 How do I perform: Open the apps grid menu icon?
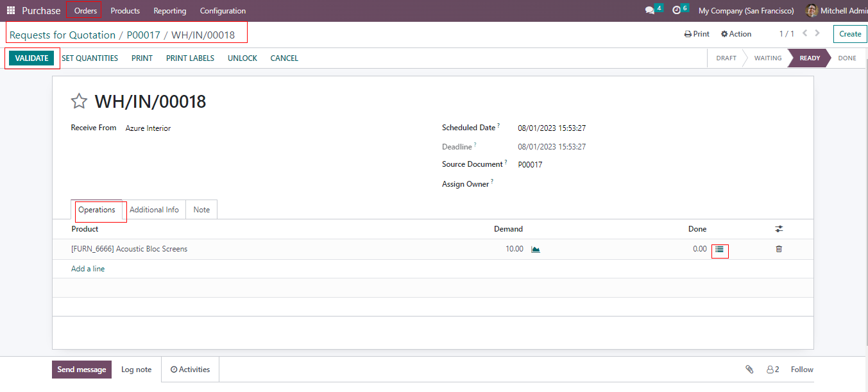(11, 11)
